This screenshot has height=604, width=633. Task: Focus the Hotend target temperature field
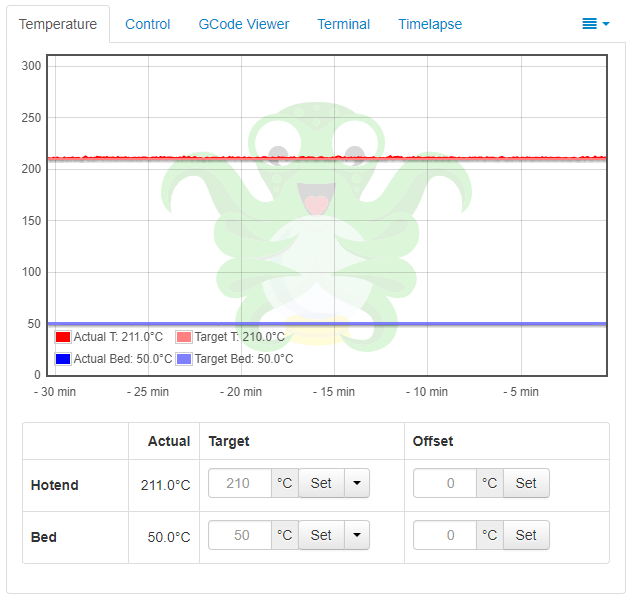240,484
